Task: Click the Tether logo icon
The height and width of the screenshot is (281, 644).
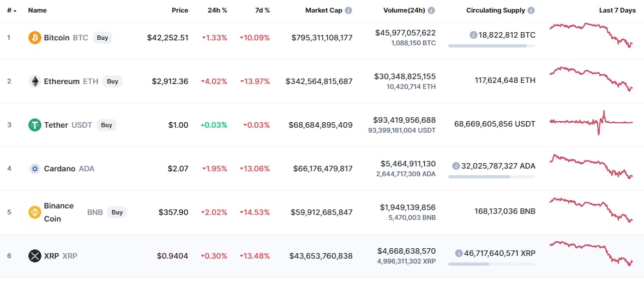Action: 34,125
